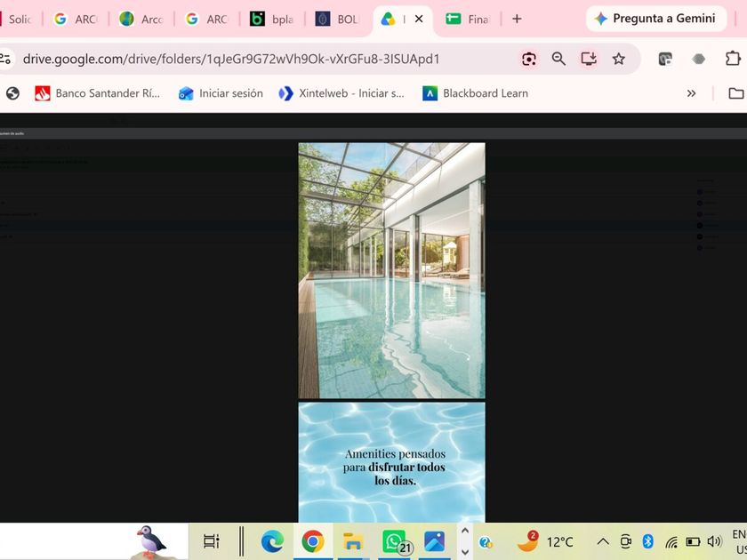Switch to the BOL tab
The width and height of the screenshot is (747, 560).
(337, 19)
